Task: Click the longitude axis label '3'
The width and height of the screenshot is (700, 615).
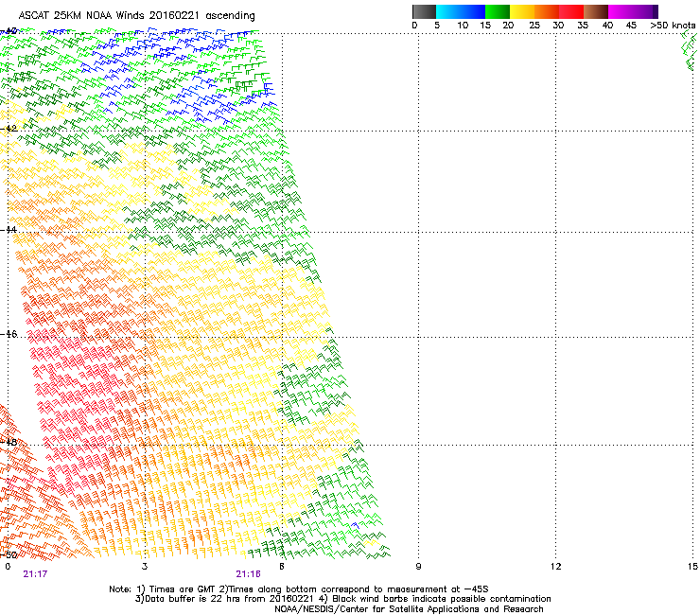Action: coord(144,567)
